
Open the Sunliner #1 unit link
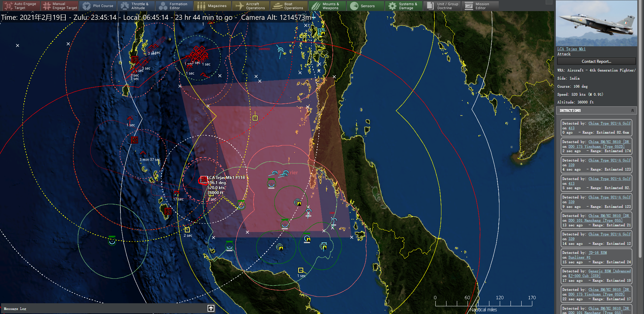click(579, 257)
